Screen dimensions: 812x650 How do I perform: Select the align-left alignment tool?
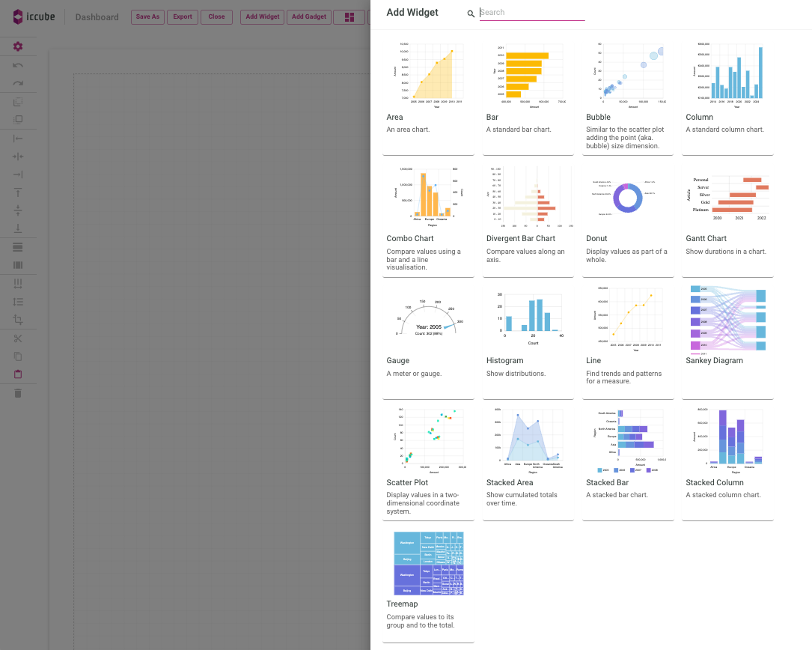18,138
